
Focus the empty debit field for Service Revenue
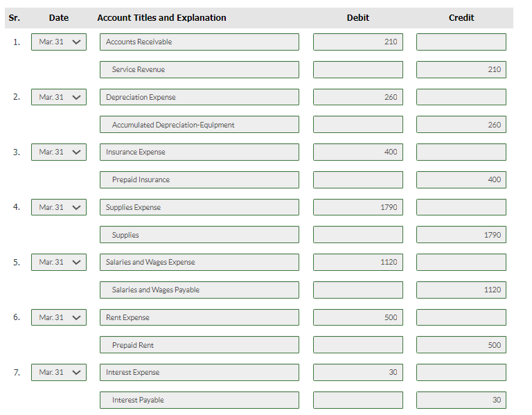(x=358, y=69)
